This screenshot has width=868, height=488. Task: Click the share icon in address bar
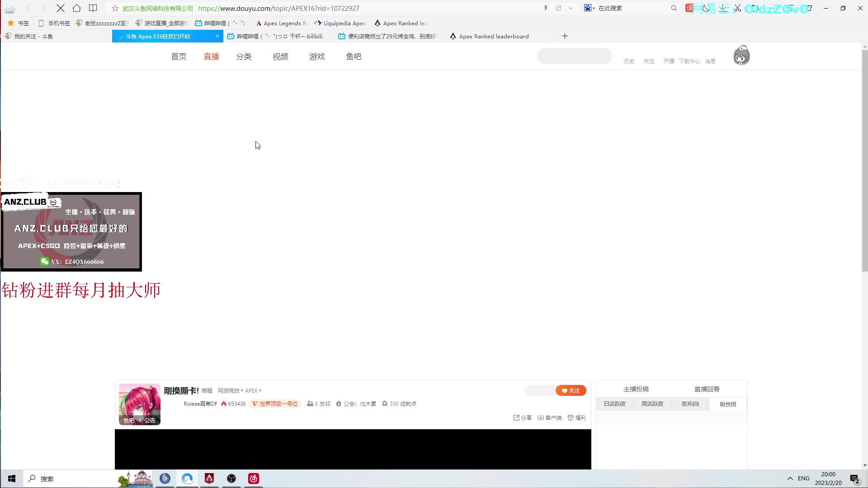(559, 8)
